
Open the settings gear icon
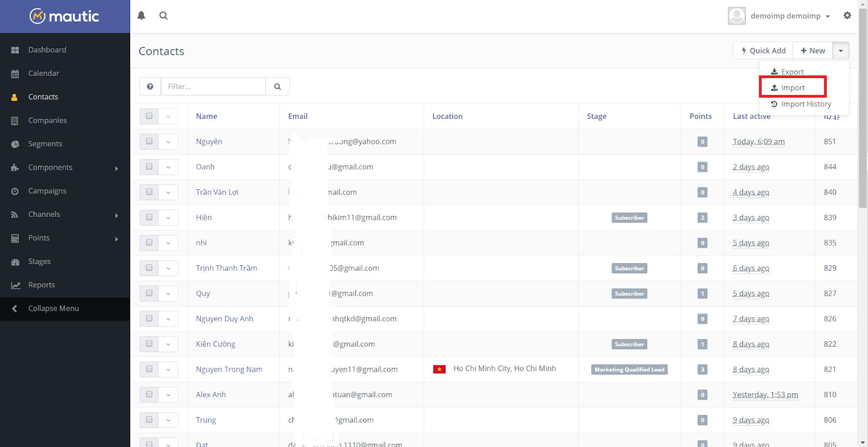[847, 16]
